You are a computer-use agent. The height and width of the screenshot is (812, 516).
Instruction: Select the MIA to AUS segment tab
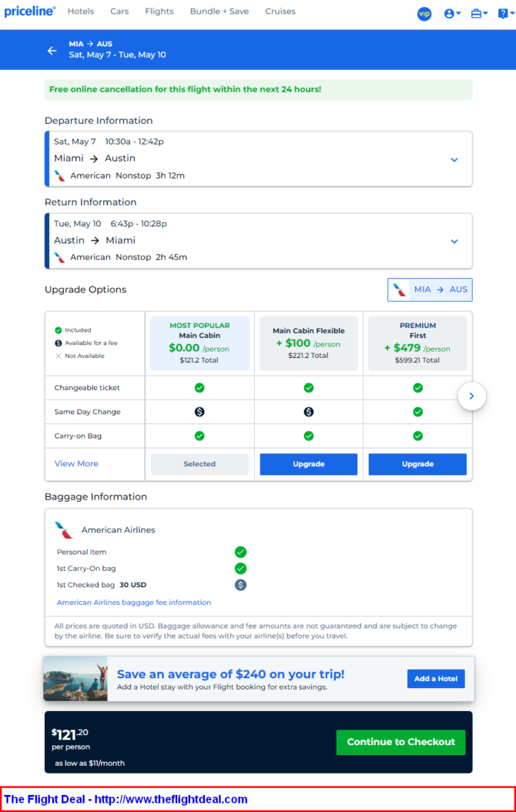coord(430,289)
